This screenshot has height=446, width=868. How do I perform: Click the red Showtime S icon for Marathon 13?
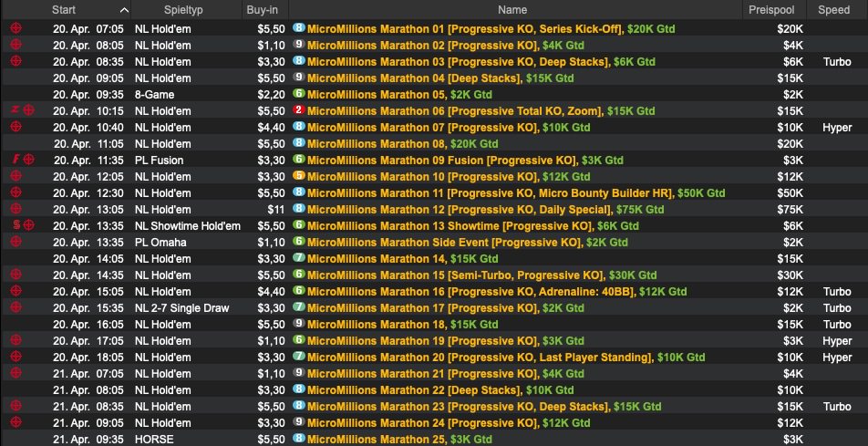tap(15, 225)
